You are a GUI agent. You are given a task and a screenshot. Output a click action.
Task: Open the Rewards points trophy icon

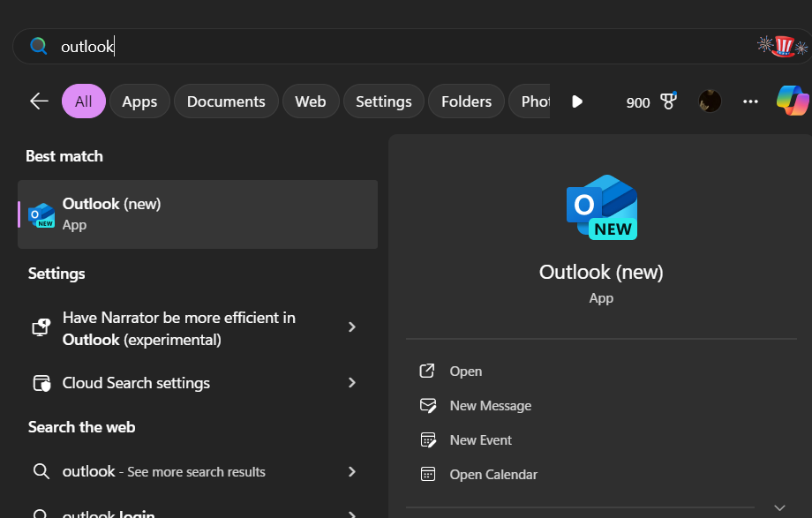(668, 101)
